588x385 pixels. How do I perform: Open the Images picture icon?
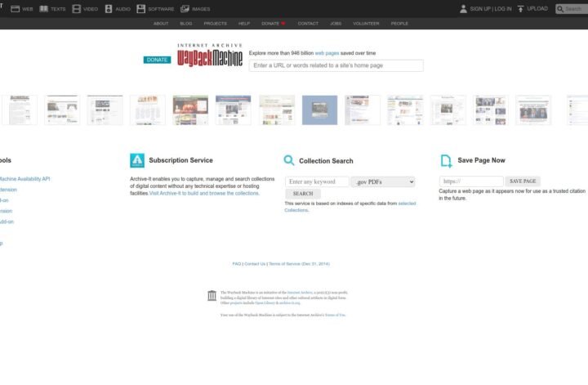(185, 9)
